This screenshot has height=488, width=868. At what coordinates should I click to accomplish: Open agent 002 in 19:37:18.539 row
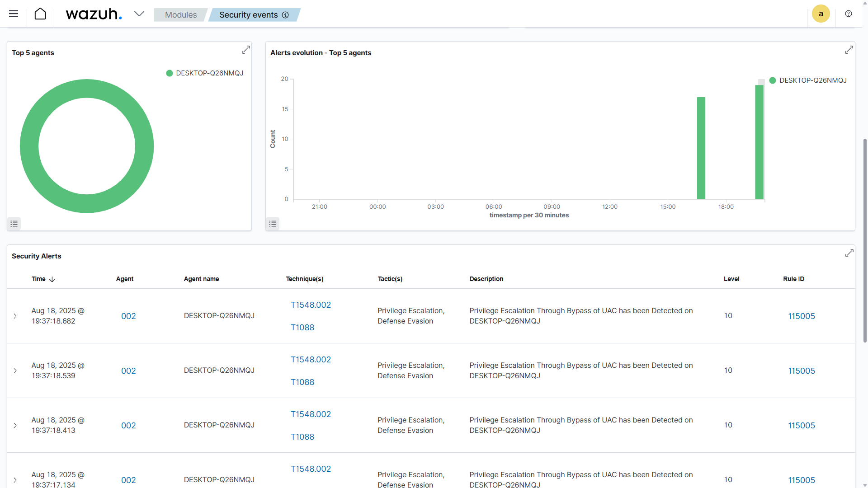128,371
